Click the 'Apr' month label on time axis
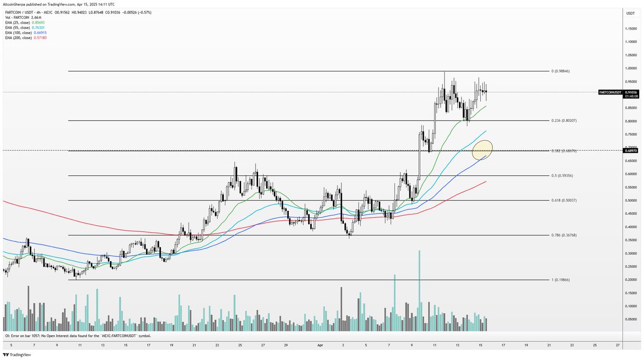This screenshot has height=360, width=644. [x=321, y=346]
